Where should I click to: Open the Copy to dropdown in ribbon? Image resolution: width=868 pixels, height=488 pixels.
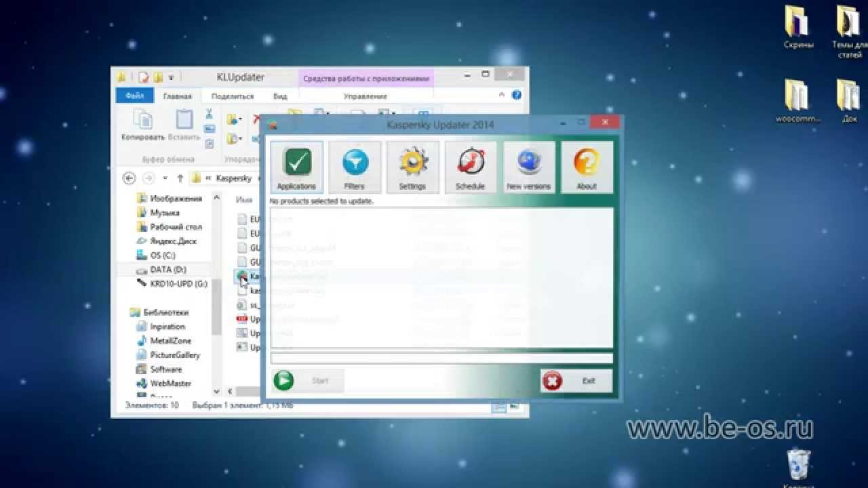(x=235, y=139)
